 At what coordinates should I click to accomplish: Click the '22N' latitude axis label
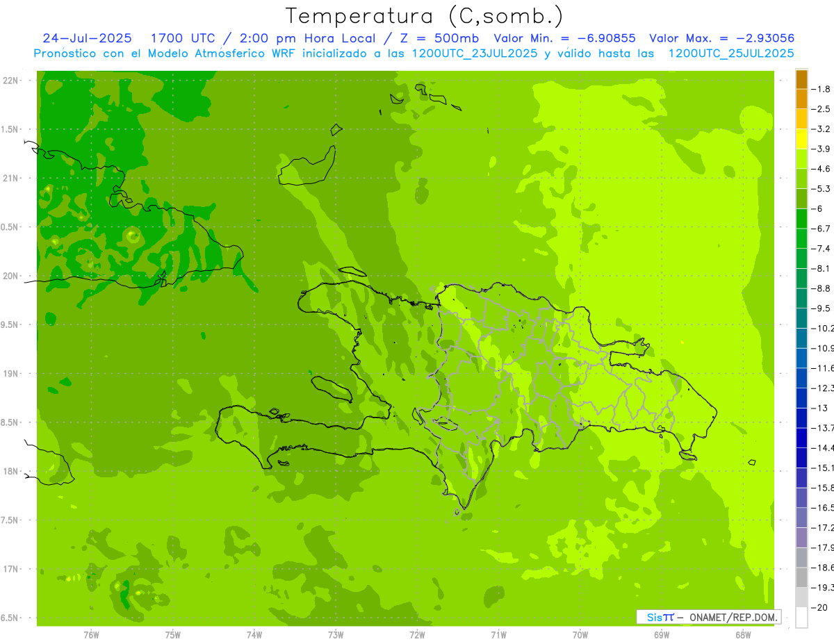pos(11,81)
